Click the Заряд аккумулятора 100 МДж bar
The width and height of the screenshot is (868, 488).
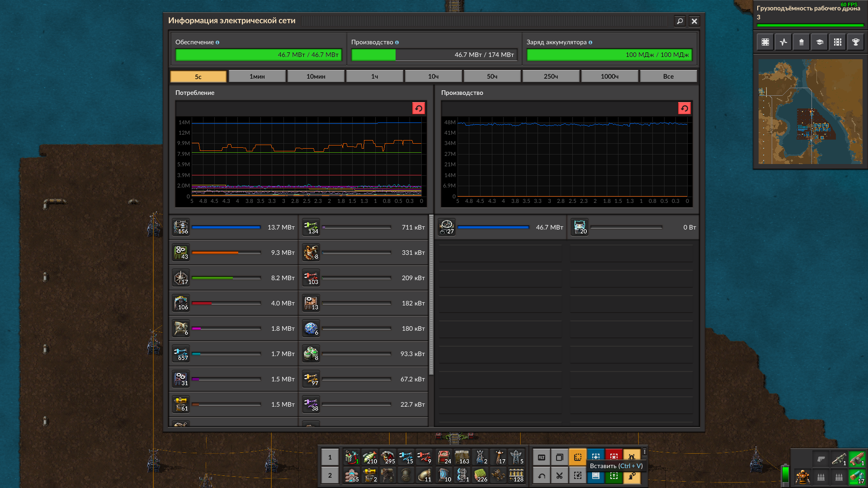tap(609, 55)
